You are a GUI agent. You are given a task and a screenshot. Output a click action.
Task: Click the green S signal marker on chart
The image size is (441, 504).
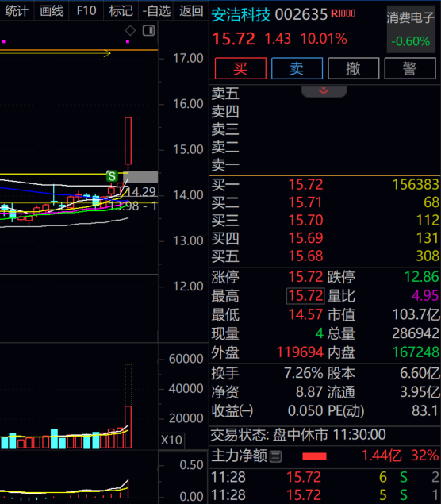pos(112,176)
